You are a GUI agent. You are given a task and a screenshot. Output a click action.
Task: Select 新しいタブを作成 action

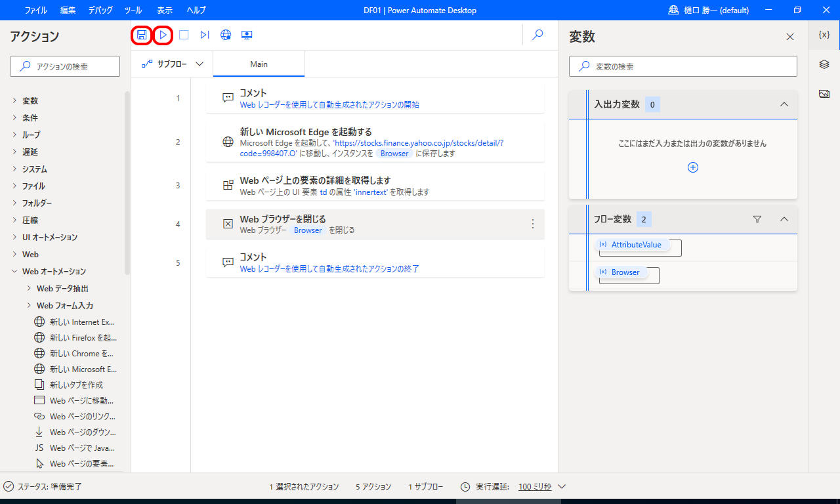click(x=69, y=385)
